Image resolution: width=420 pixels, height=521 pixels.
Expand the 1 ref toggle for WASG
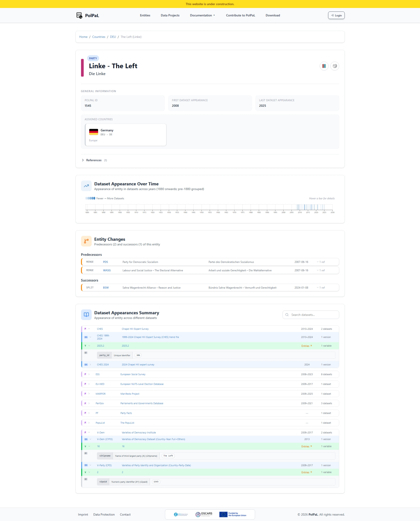[x=321, y=270]
